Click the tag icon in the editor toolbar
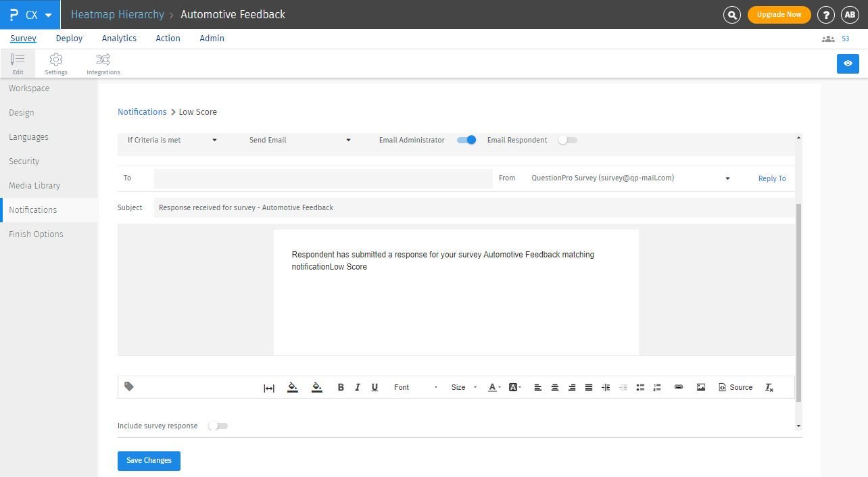The width and height of the screenshot is (868, 477). click(x=129, y=386)
